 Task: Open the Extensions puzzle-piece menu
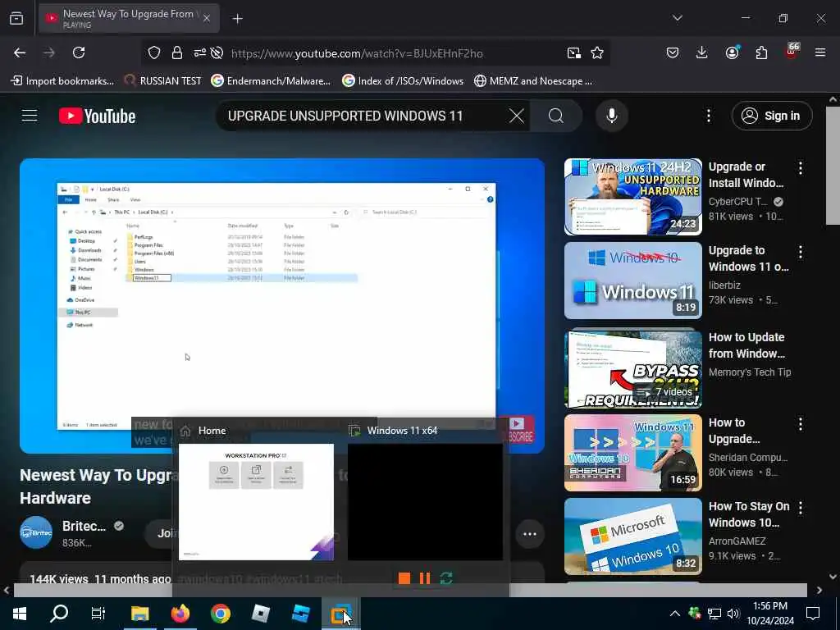(761, 52)
